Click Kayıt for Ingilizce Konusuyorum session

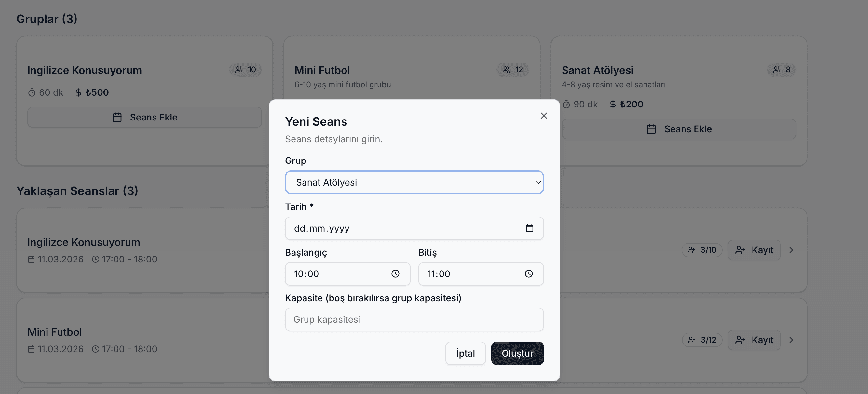754,250
